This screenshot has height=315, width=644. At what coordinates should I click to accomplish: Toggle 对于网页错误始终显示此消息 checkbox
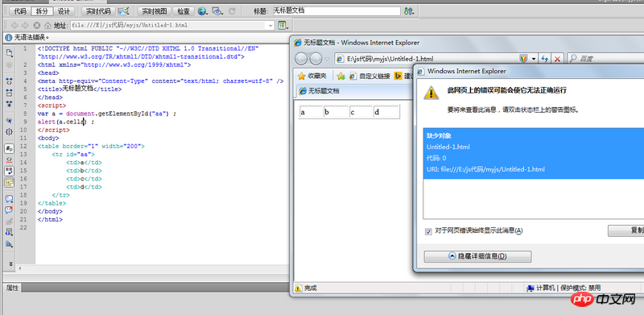[428, 231]
